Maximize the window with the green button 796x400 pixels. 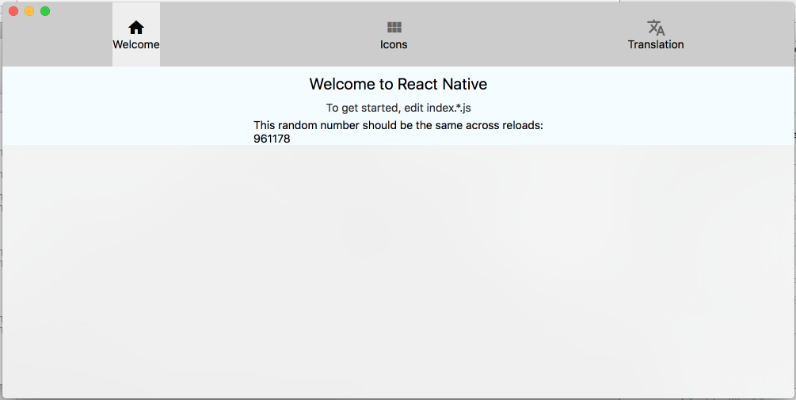pyautogui.click(x=45, y=11)
